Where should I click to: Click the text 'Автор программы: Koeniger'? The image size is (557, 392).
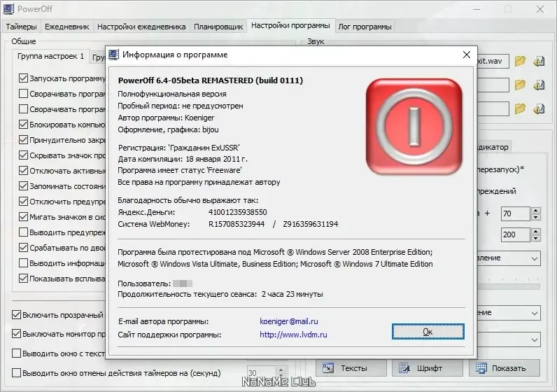click(166, 118)
